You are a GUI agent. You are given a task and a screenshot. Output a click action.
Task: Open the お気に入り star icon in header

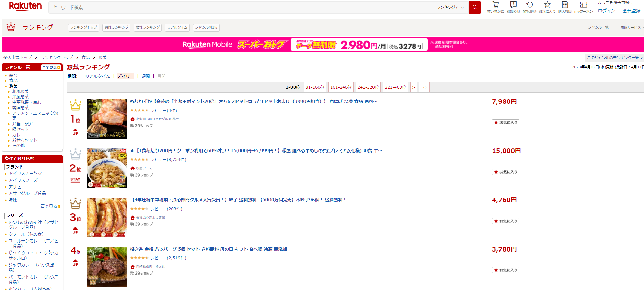point(547,5)
